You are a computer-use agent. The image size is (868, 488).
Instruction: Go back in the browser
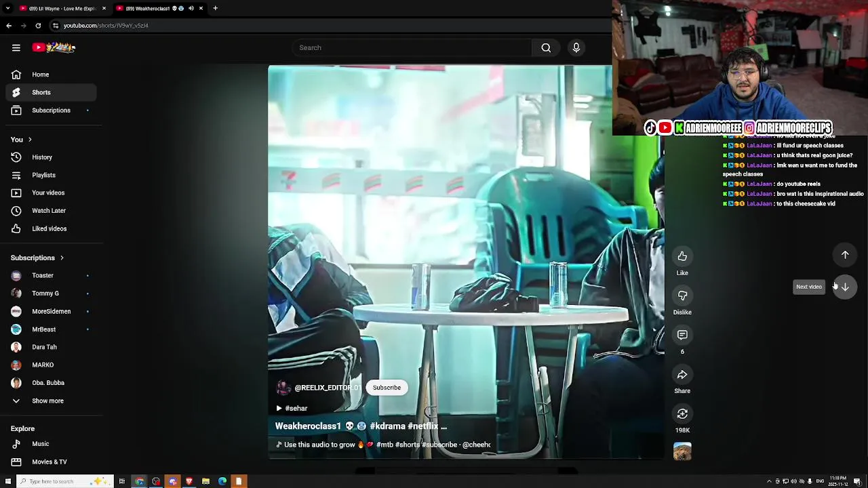tap(9, 26)
